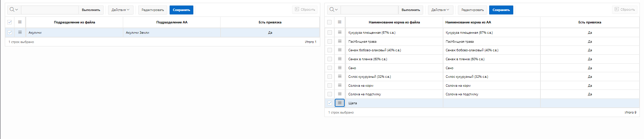Open header row actions menu in right grid
Image resolution: width=644 pixels, height=139 pixels.
[340, 22]
